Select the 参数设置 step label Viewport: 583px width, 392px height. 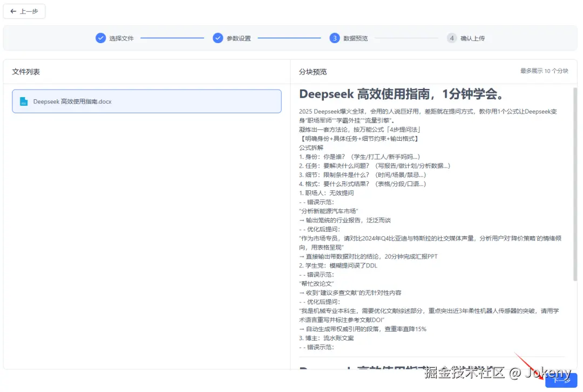pos(239,38)
